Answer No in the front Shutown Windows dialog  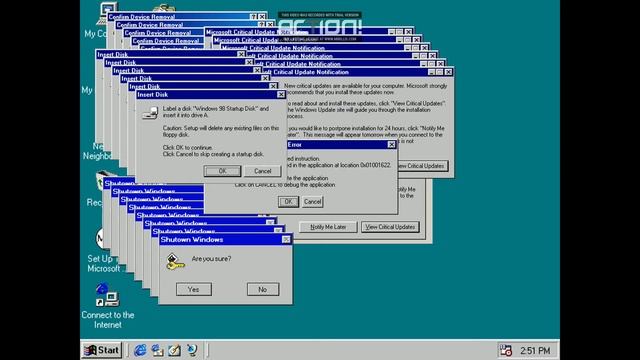click(x=262, y=289)
